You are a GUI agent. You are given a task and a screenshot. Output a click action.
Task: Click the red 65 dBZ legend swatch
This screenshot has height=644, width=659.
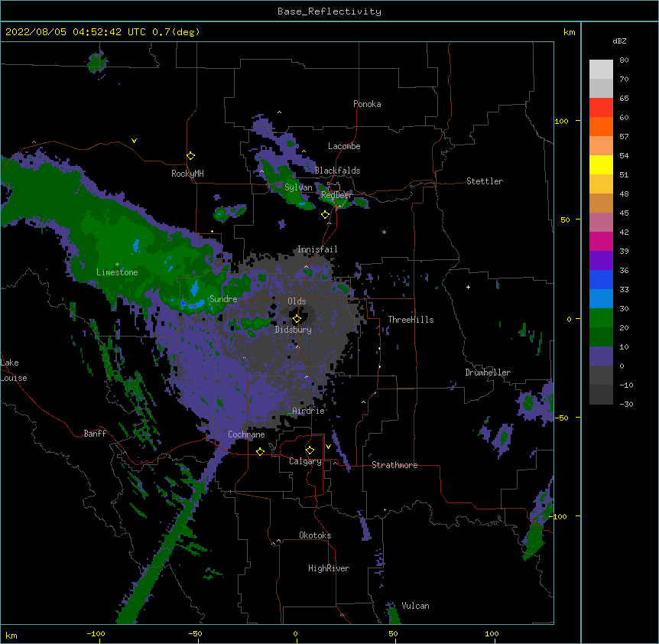pos(601,108)
